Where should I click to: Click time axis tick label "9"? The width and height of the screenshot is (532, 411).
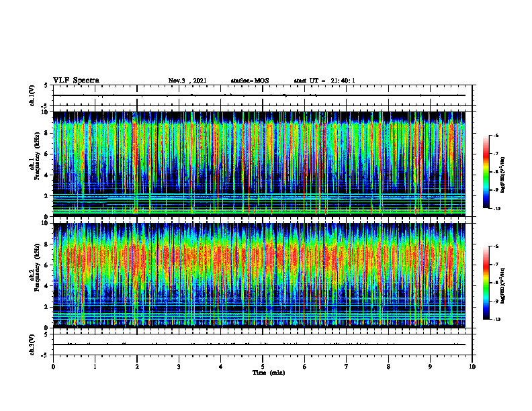click(x=430, y=367)
